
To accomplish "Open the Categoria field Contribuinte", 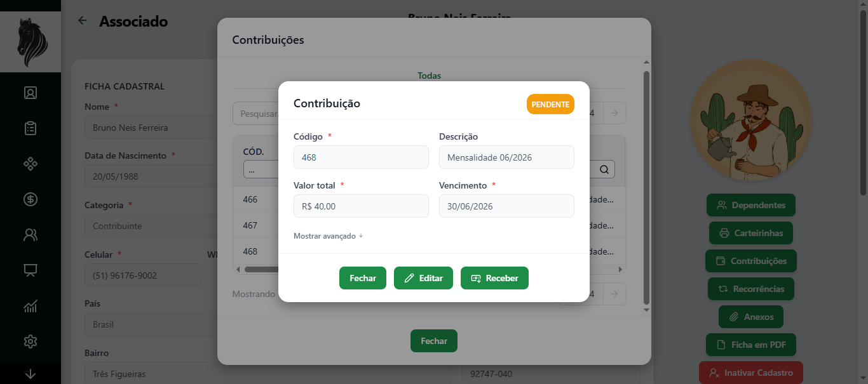I will pos(151,226).
